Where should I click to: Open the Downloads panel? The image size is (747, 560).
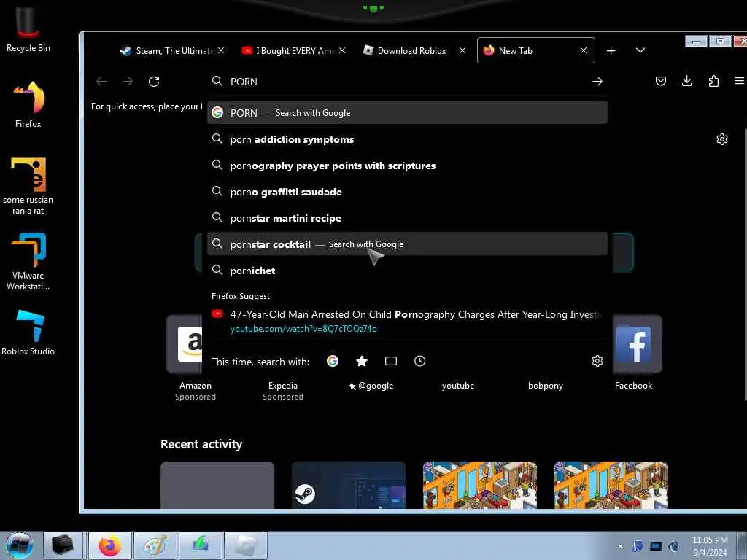tap(687, 81)
